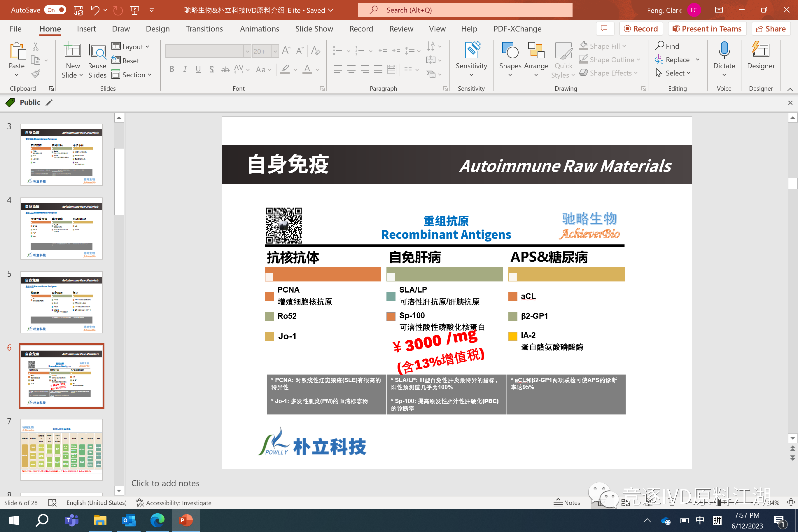This screenshot has width=798, height=532.
Task: Click the Format Painter icon
Action: tap(36, 73)
